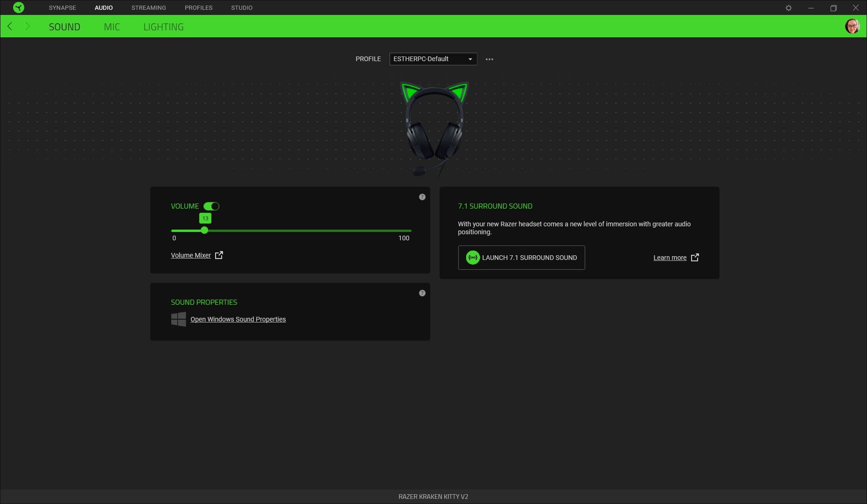Image resolution: width=867 pixels, height=504 pixels.
Task: Click the Learn more link
Action: (x=670, y=258)
